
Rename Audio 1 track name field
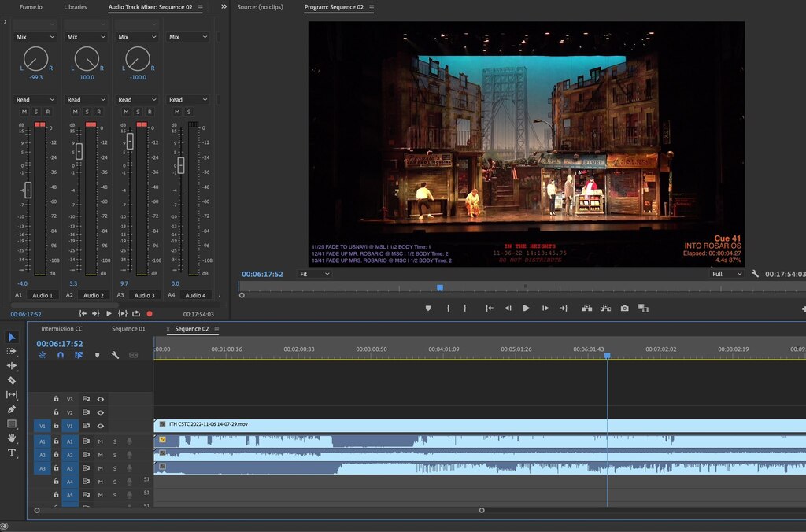(43, 296)
